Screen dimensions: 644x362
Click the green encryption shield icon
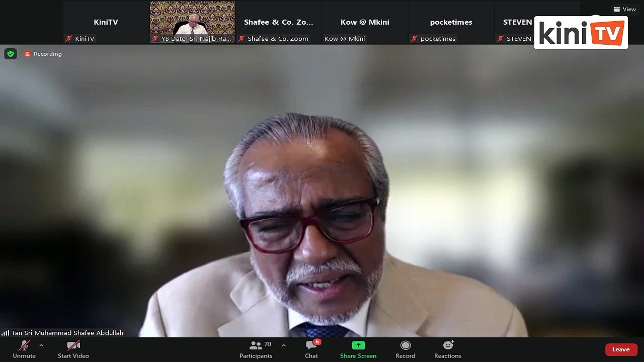(x=11, y=54)
